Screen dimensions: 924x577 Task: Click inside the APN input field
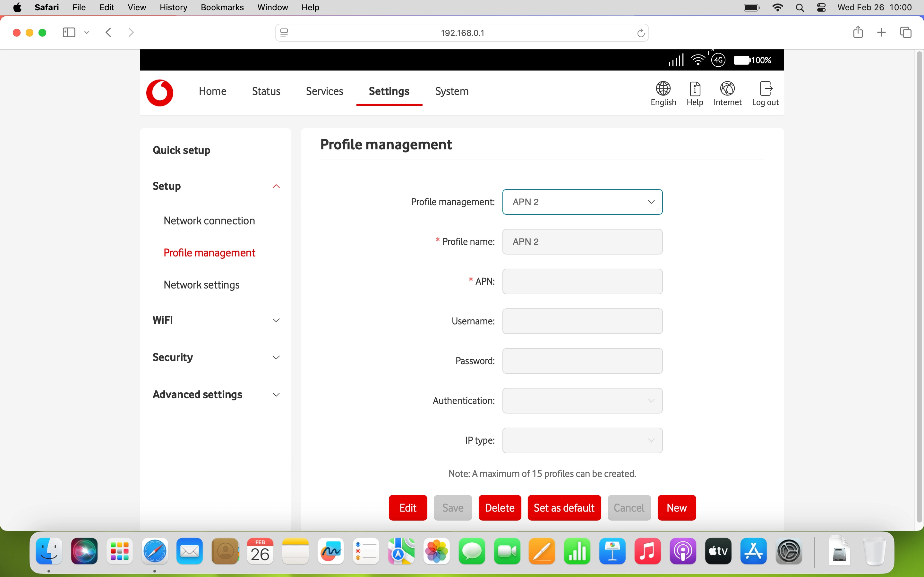pos(582,281)
